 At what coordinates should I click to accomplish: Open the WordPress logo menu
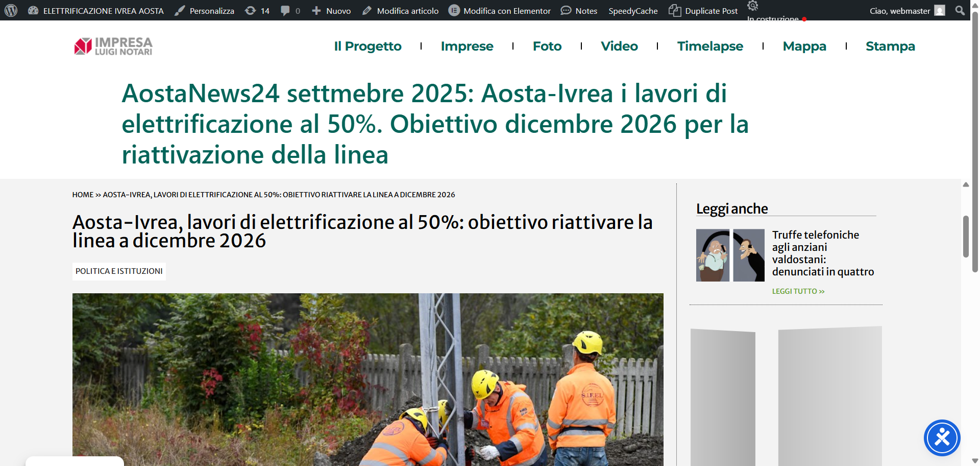(11, 10)
